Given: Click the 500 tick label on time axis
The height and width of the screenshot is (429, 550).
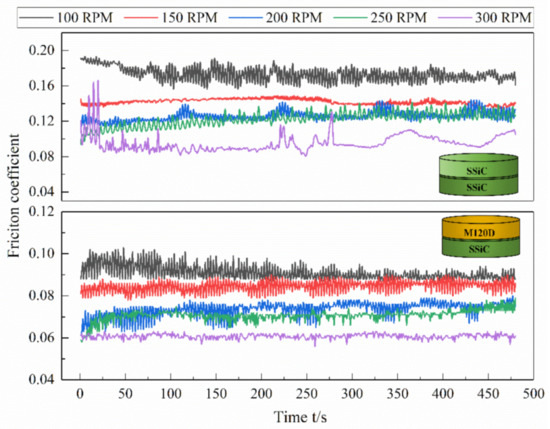Looking at the screenshot, I should click(533, 394).
